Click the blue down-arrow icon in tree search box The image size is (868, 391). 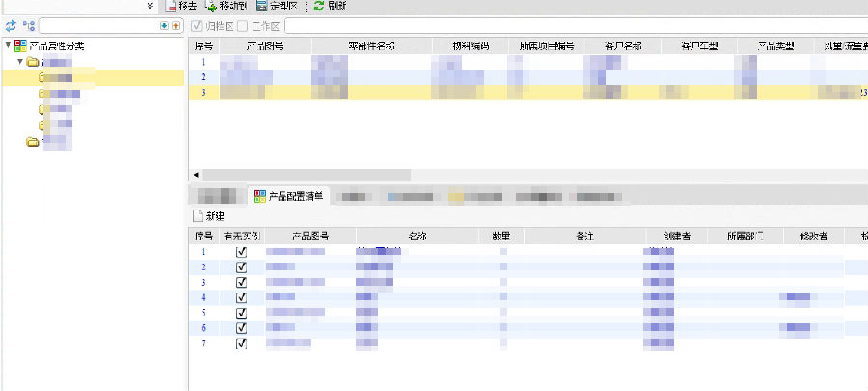[x=163, y=25]
